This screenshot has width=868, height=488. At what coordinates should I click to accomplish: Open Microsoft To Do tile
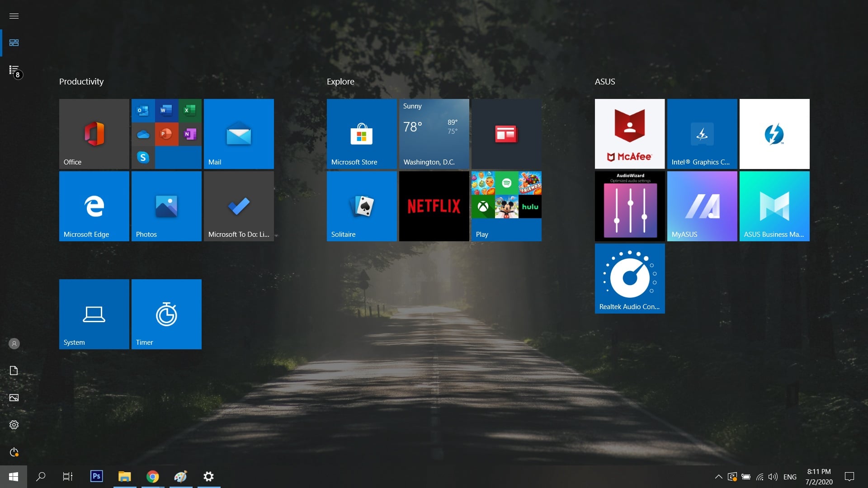pos(239,206)
